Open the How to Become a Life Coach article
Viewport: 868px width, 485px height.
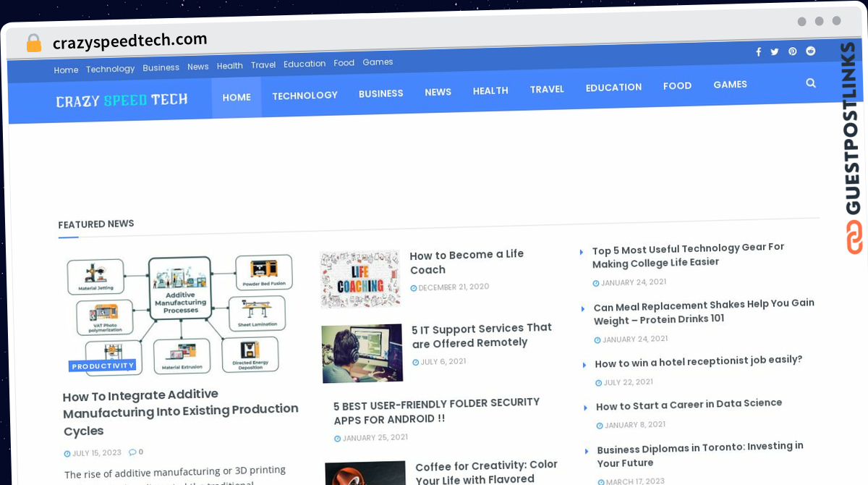[467, 262]
